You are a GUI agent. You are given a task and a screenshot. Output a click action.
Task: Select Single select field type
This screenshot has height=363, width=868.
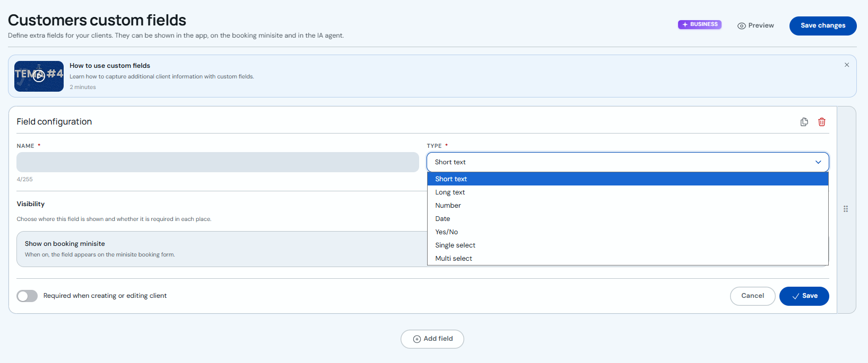628,245
